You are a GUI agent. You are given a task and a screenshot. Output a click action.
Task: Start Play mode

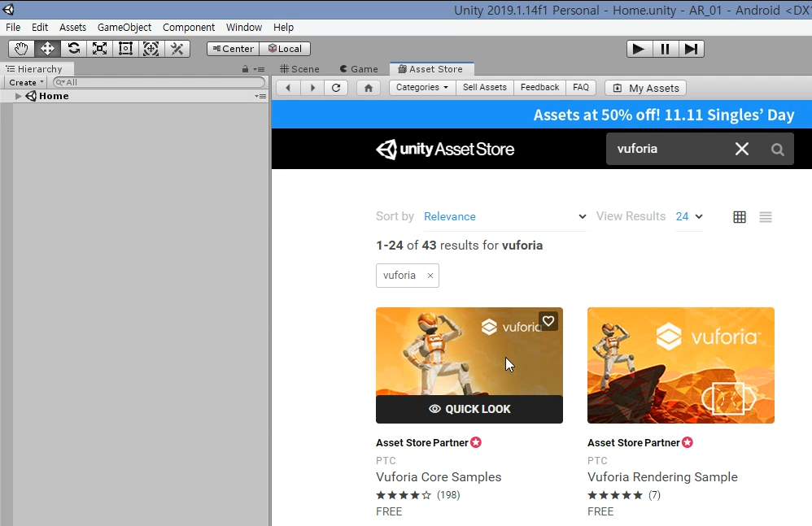click(x=639, y=49)
